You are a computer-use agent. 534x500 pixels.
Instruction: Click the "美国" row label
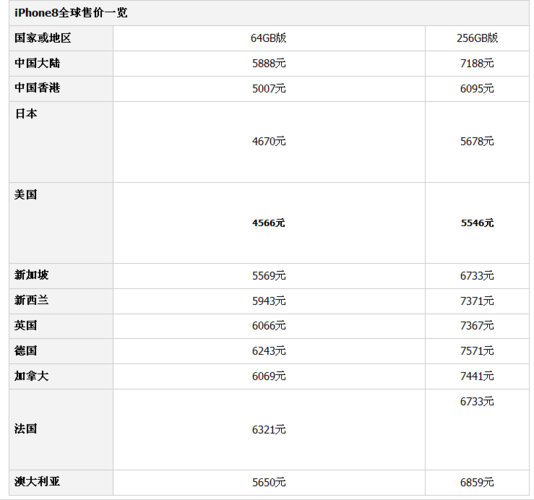(x=26, y=194)
